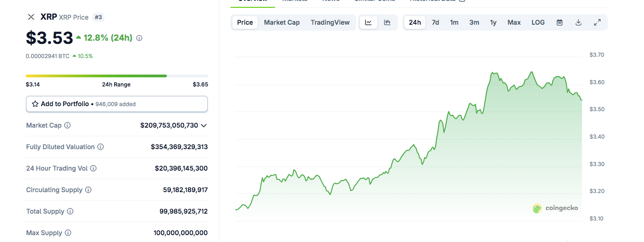The image size is (644, 242).
Task: Click market cap value $209,753,050,730
Action: coord(169,125)
